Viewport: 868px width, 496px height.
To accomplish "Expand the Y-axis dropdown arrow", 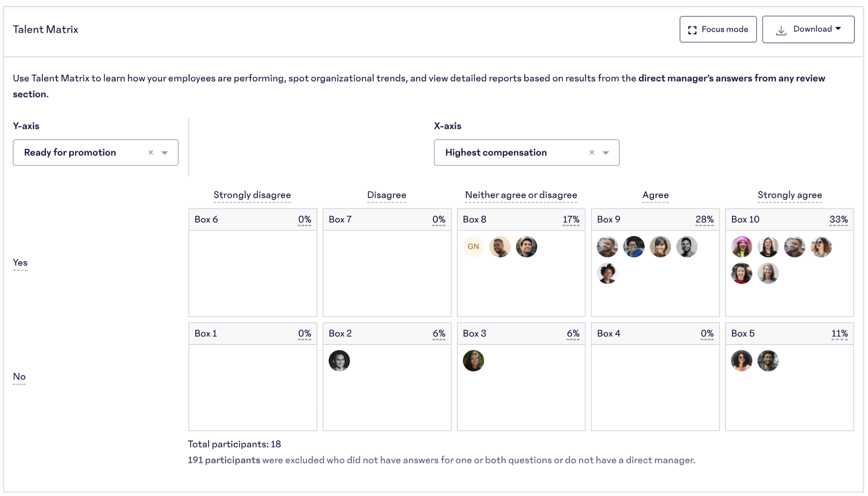I will [x=165, y=153].
